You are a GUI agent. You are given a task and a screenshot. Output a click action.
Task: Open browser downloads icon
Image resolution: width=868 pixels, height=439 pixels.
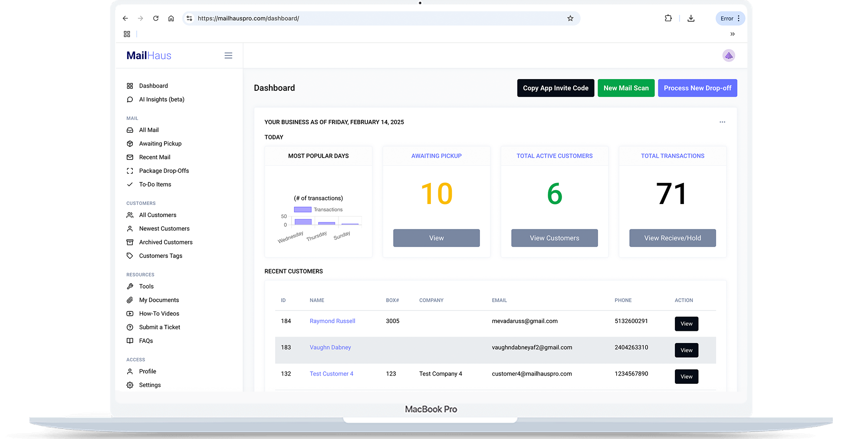point(691,18)
